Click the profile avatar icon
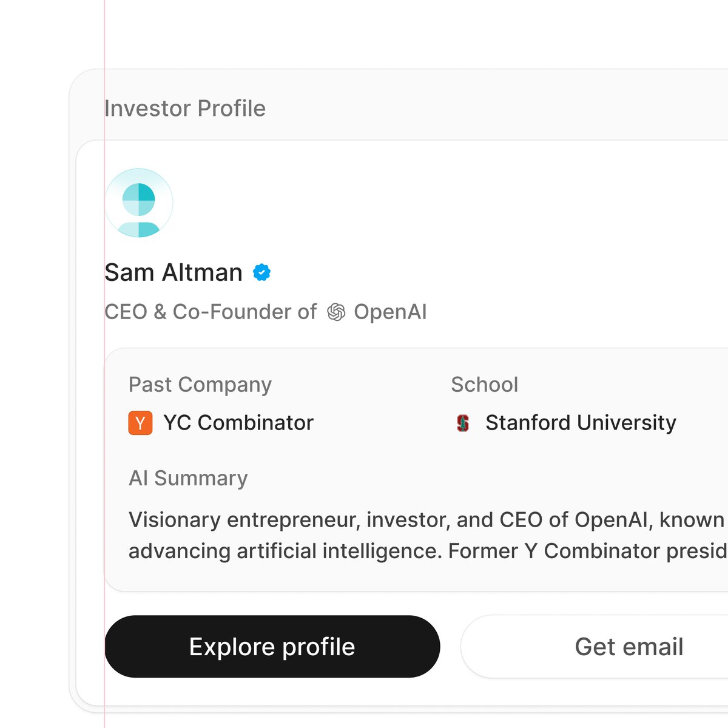Viewport: 728px width, 728px height. point(139,203)
